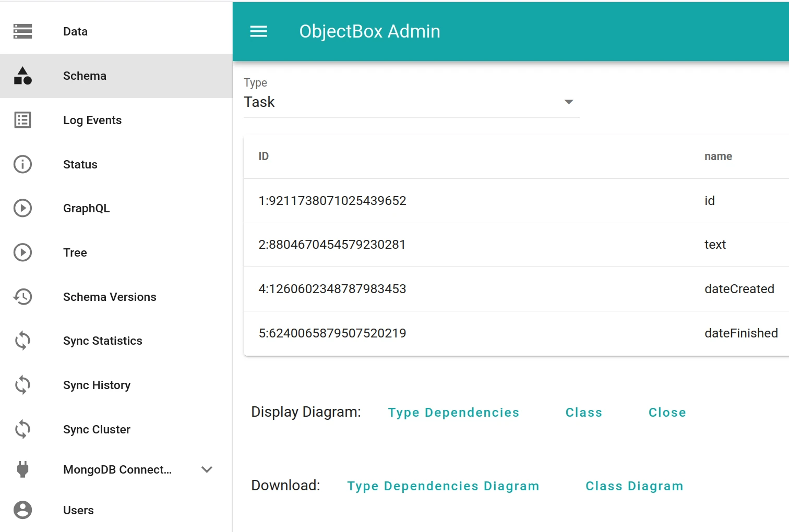Screen dimensions: 789x532
Task: Click the Sync Statistics icon
Action: (x=22, y=341)
